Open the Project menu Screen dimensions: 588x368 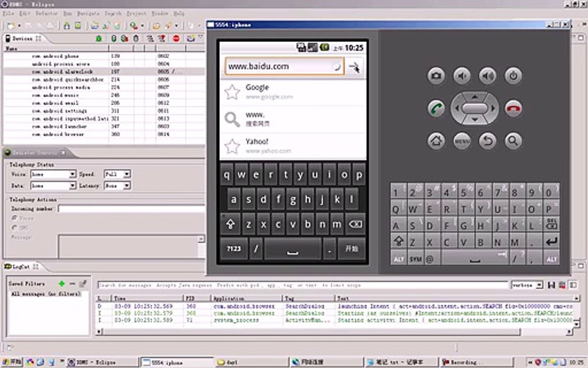pos(136,13)
